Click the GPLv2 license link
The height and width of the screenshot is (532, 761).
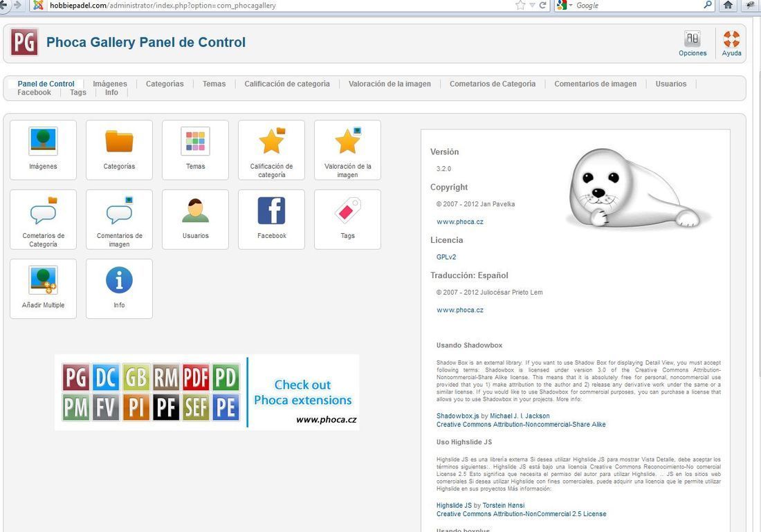[x=446, y=257]
